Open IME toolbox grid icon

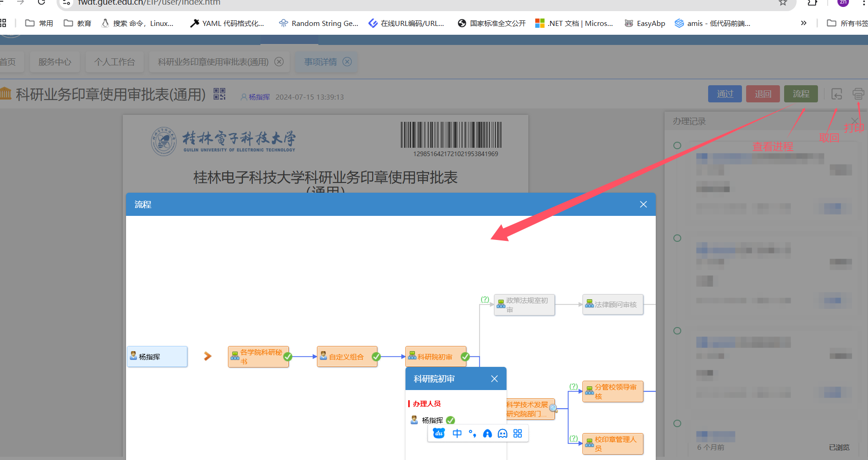pos(518,434)
